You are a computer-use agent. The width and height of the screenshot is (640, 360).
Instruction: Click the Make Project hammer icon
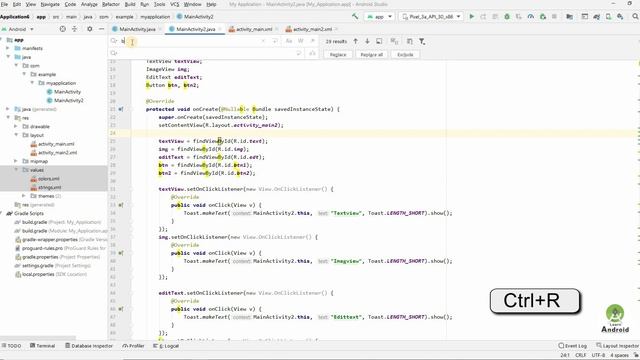pos(355,16)
